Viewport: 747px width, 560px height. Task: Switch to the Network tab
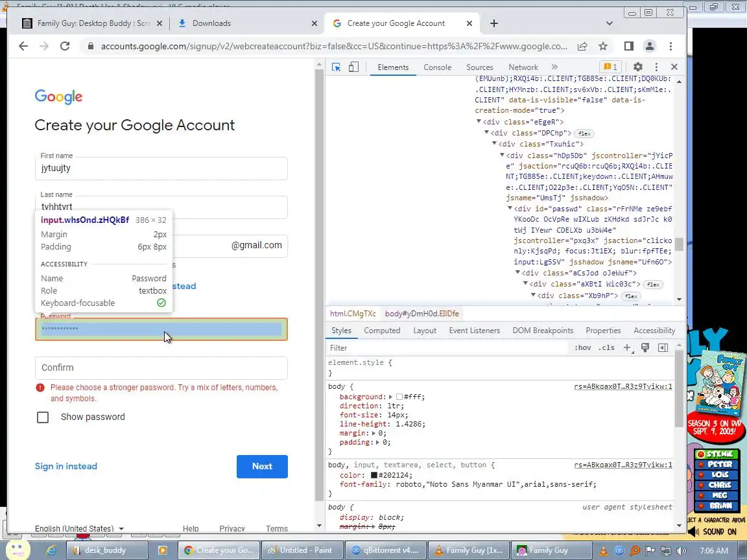tap(523, 67)
